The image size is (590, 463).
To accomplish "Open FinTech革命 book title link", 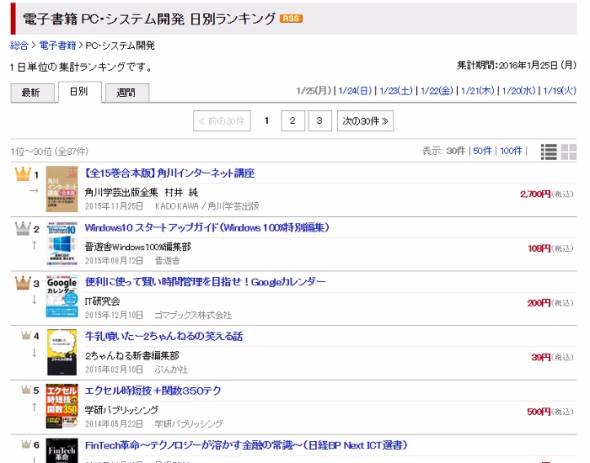I will click(246, 445).
